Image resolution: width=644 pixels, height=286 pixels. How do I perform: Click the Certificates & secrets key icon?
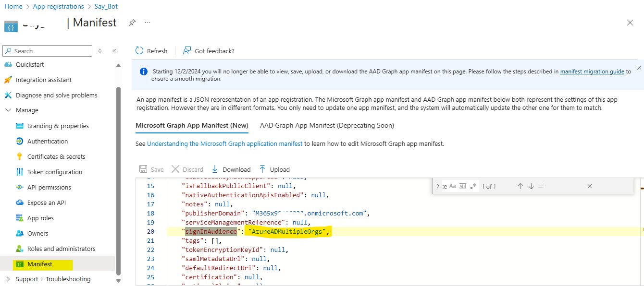click(x=20, y=156)
